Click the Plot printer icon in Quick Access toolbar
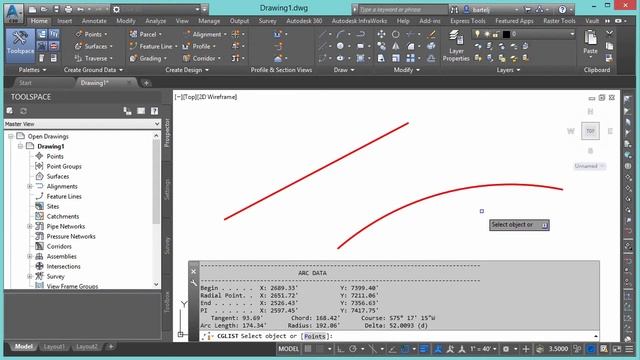640x360 pixels. tap(68, 9)
